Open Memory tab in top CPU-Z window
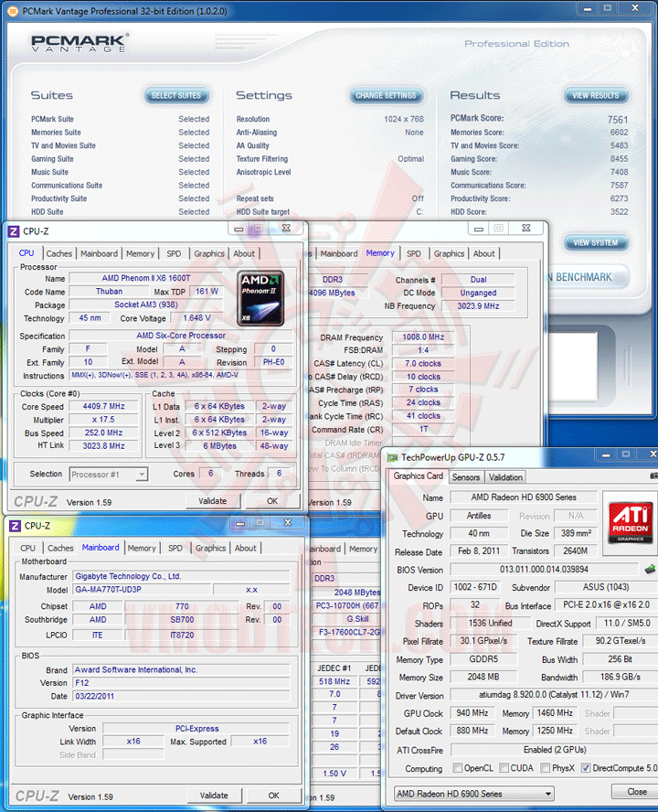658x812 pixels. [x=141, y=254]
